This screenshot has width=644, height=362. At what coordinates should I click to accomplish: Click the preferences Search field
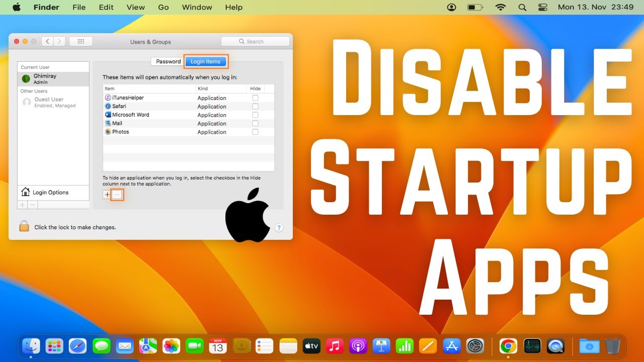click(255, 42)
